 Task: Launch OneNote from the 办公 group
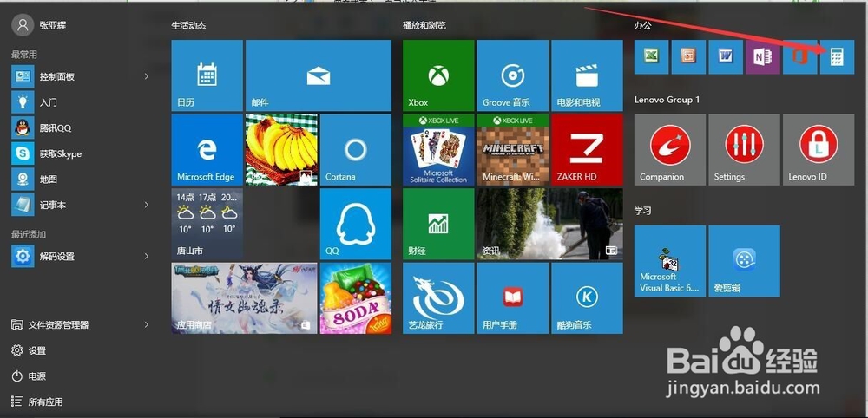[763, 57]
